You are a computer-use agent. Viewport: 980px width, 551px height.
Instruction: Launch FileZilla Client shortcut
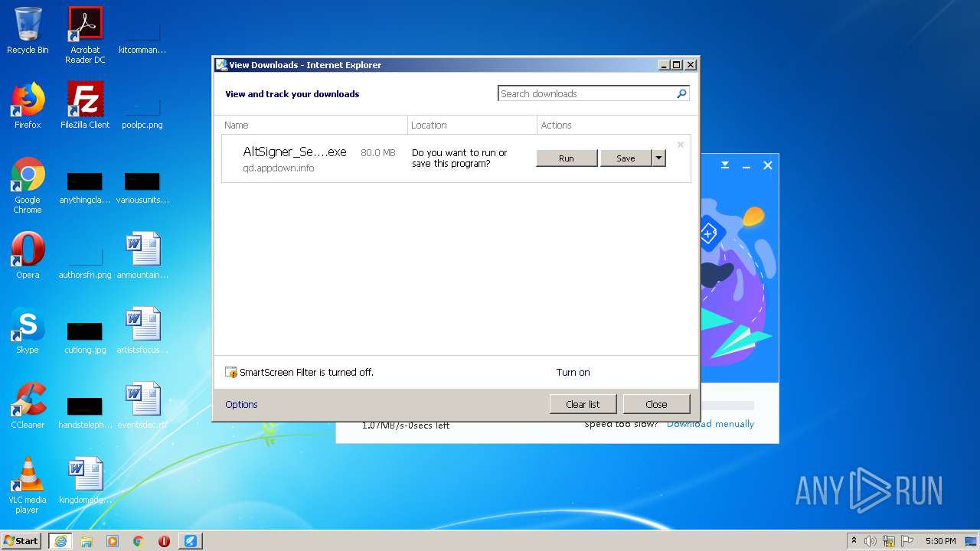coord(85,106)
